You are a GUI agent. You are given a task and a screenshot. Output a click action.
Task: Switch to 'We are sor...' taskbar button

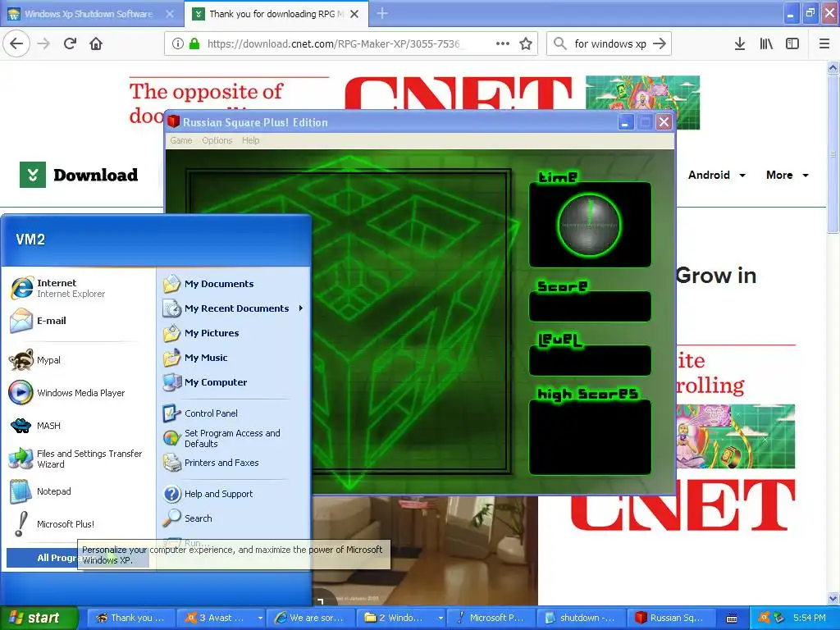(x=309, y=618)
